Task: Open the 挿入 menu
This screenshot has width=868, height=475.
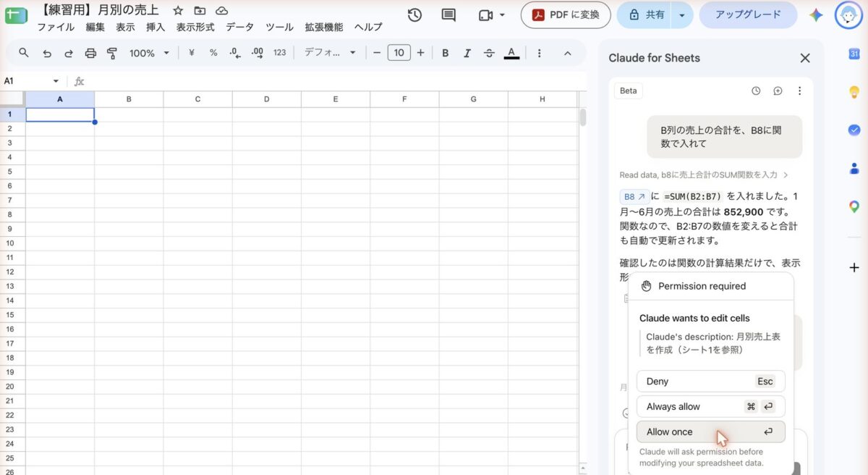Action: click(156, 27)
